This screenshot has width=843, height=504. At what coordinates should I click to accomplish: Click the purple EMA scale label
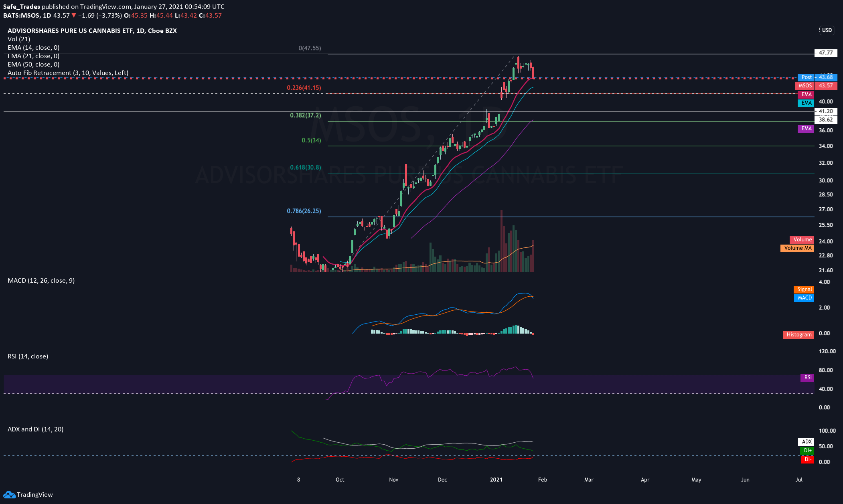click(806, 129)
